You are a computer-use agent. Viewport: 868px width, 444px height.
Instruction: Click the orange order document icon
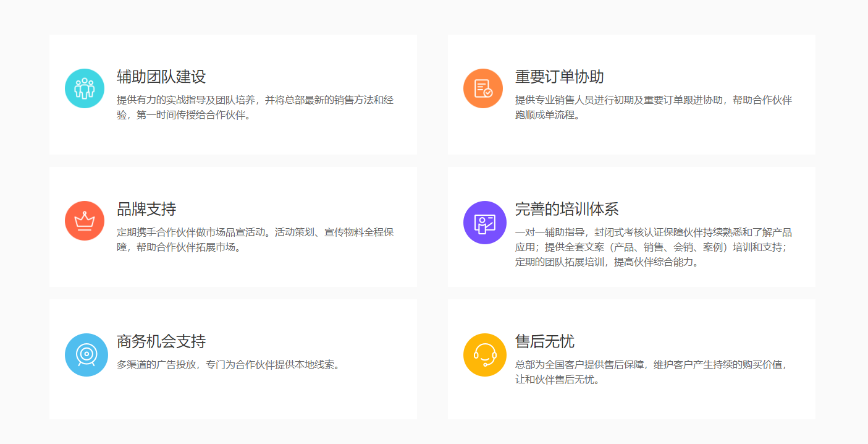click(x=483, y=88)
